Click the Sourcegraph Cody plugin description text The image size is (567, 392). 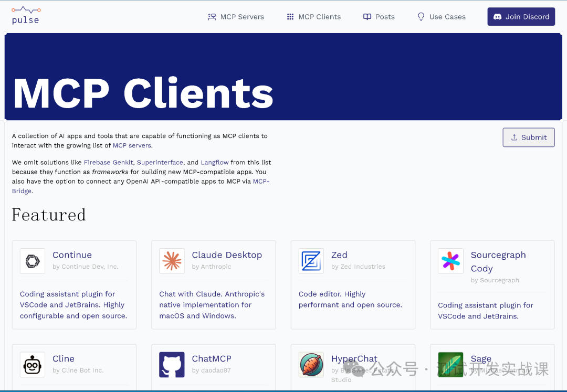point(486,311)
